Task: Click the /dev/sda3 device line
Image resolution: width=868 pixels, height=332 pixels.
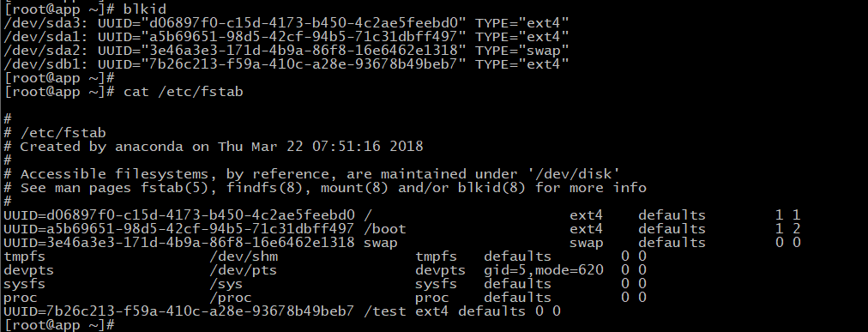Action: click(286, 22)
